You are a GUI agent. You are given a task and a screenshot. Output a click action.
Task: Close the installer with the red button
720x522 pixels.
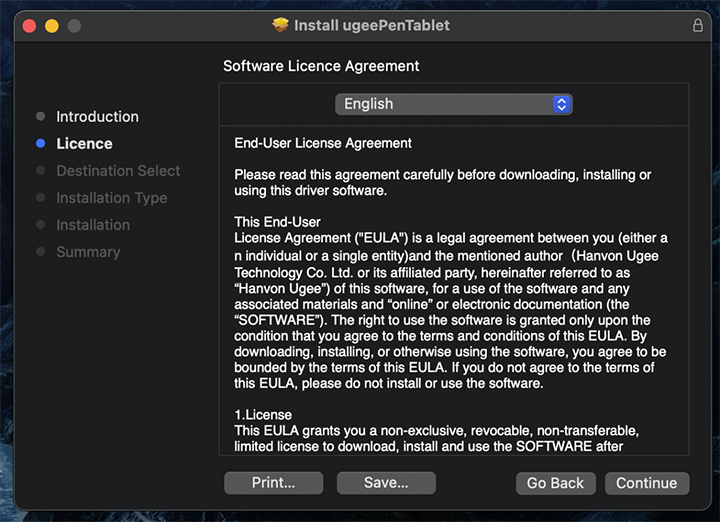click(30, 25)
